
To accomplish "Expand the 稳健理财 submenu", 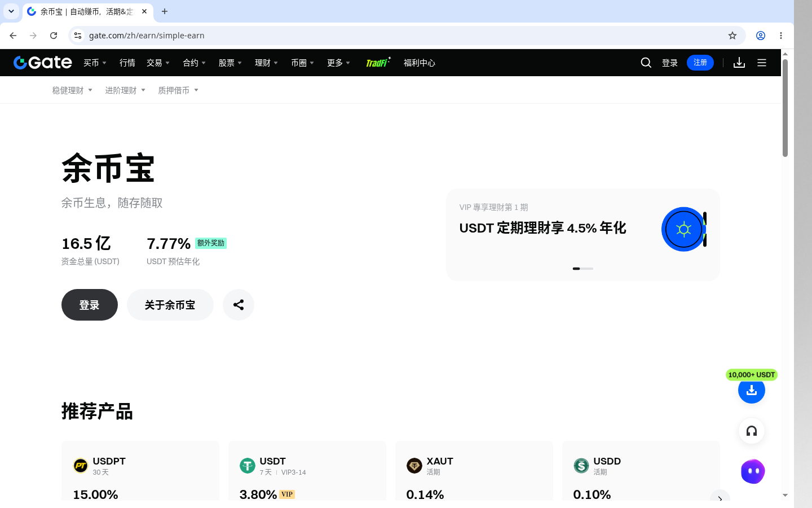I will pos(72,90).
